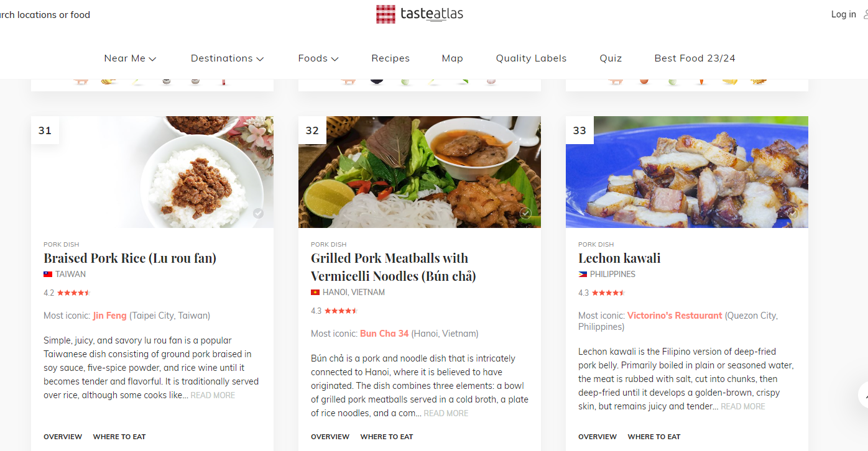Image resolution: width=868 pixels, height=451 pixels.
Task: Open the Destinations dropdown menu
Action: click(x=227, y=58)
